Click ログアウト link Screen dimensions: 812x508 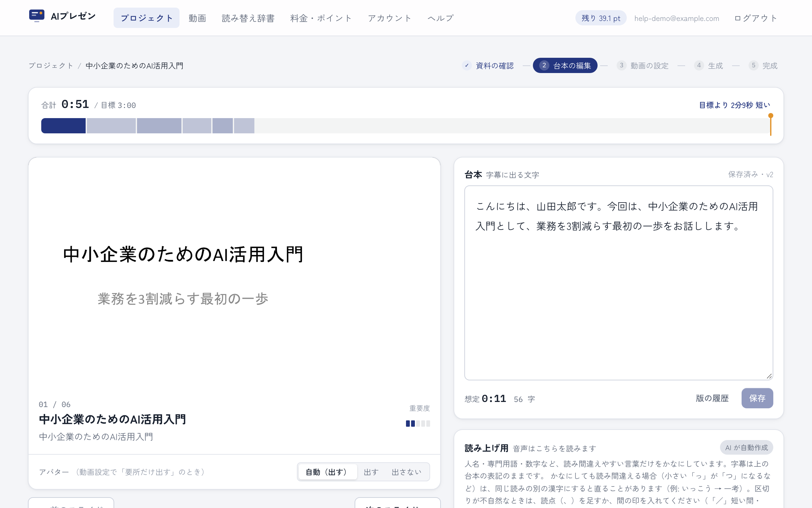pos(756,18)
